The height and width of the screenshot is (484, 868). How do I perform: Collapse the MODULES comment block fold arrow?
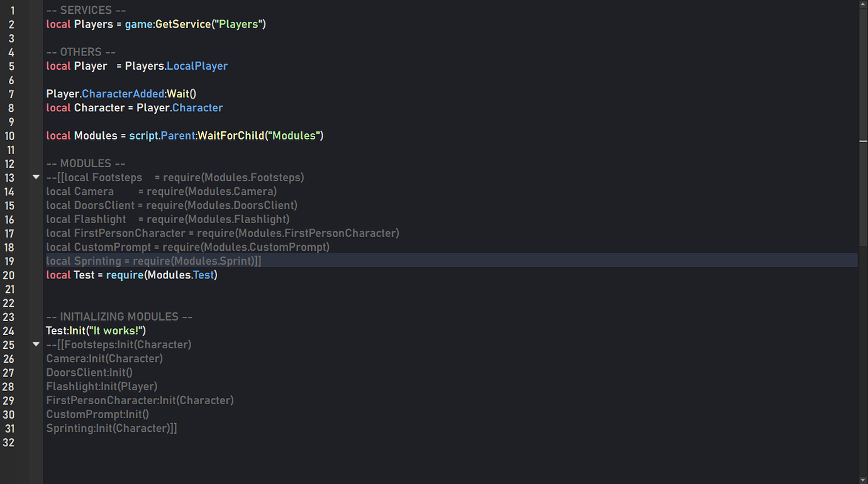(36, 177)
